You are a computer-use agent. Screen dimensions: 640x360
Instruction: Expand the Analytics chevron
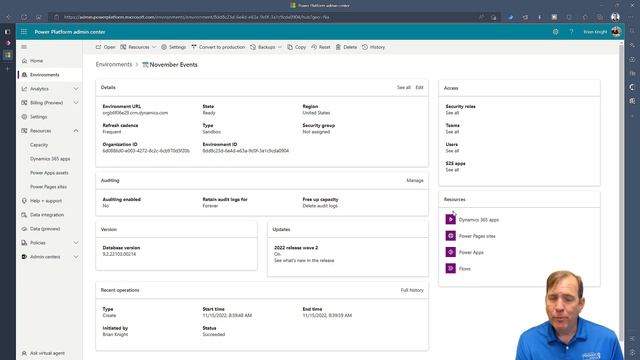(76, 89)
